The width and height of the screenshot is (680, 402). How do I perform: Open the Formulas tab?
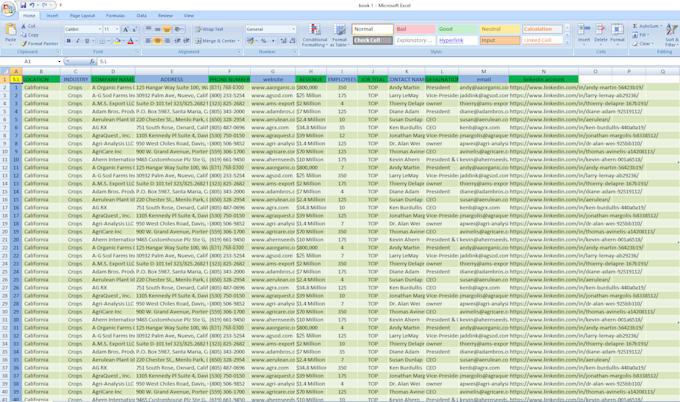pos(115,16)
